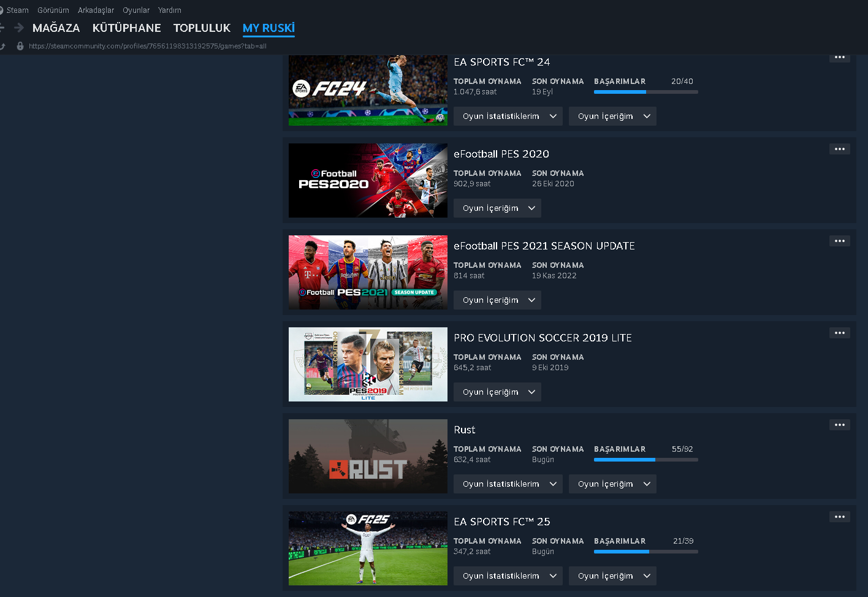Open the Oyunlar menu
The width and height of the screenshot is (868, 597).
136,10
